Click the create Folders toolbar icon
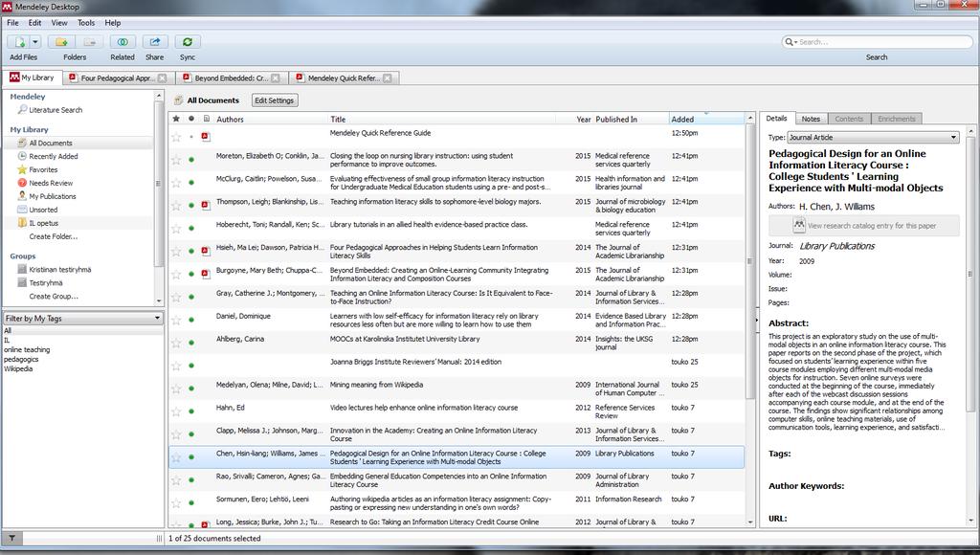Viewport: 980px width, 555px height. pos(61,42)
